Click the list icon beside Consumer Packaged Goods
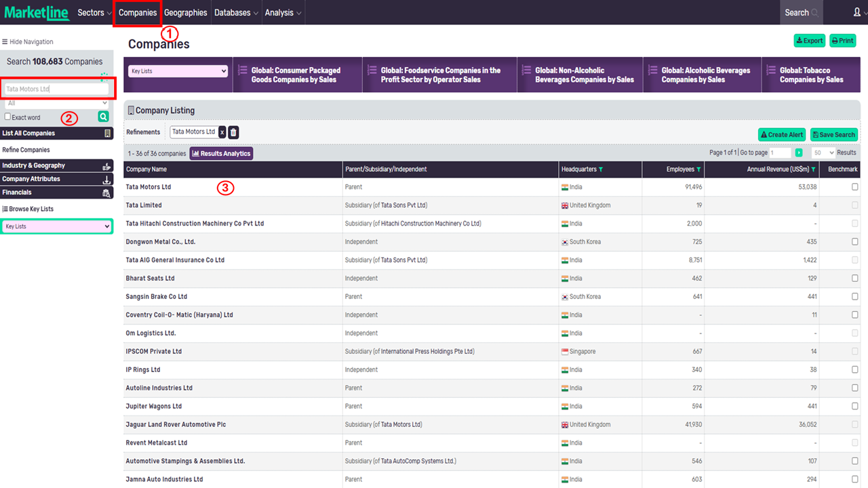868x488 pixels. (x=242, y=70)
